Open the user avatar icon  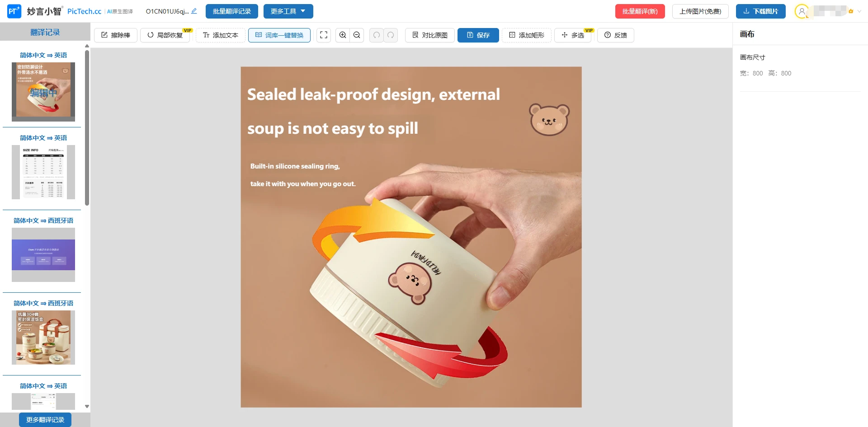(802, 11)
